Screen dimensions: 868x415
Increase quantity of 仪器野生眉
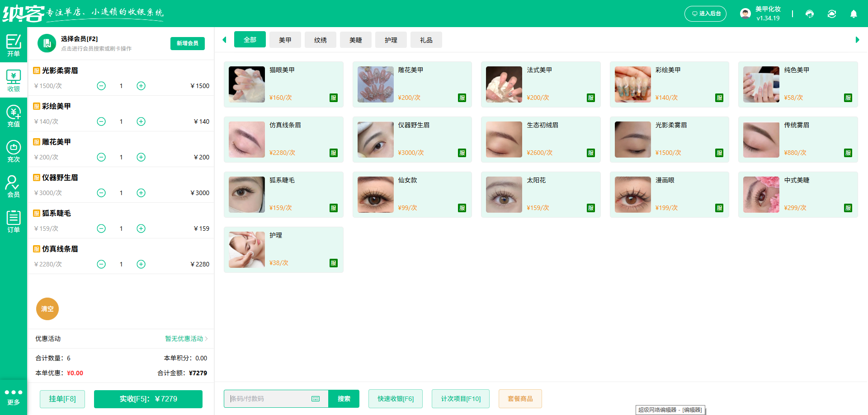[141, 193]
